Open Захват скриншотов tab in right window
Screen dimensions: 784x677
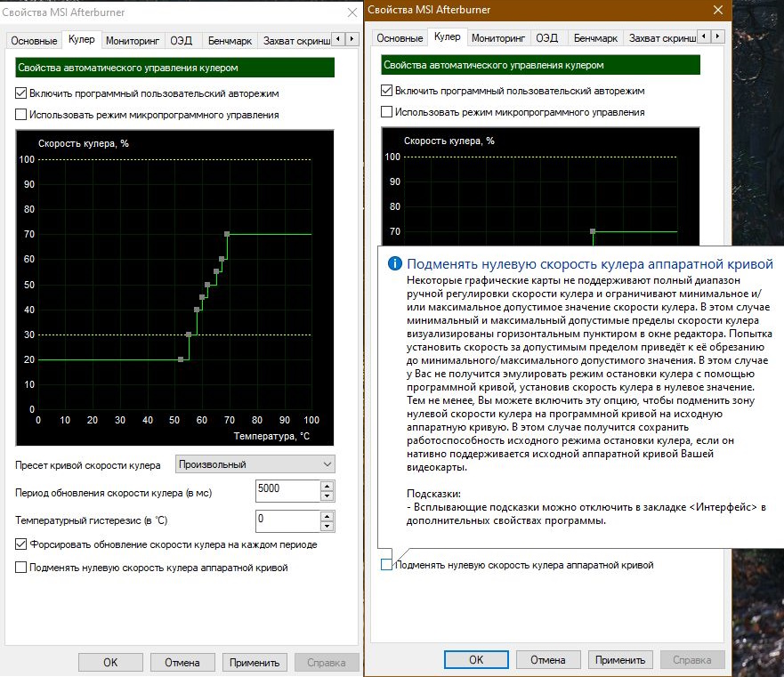coord(662,38)
